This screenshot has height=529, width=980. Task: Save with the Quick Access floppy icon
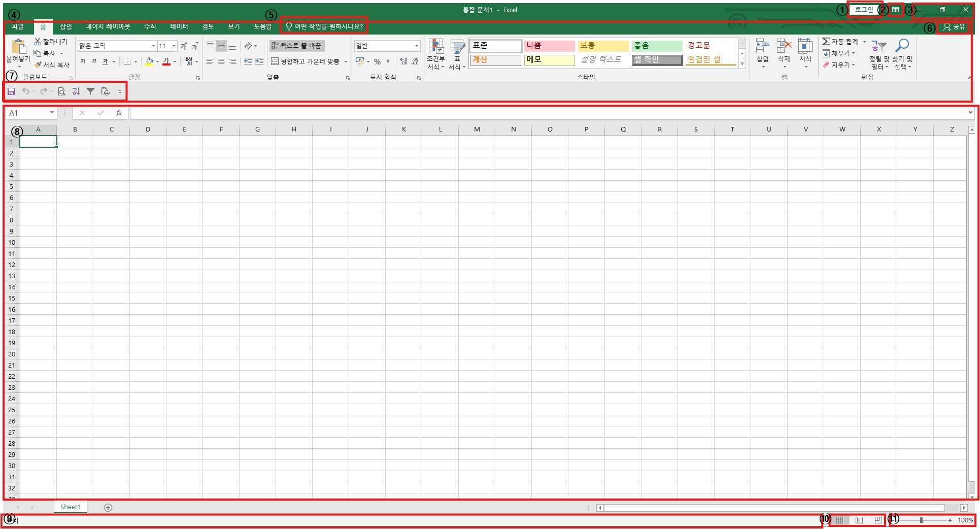[x=11, y=91]
